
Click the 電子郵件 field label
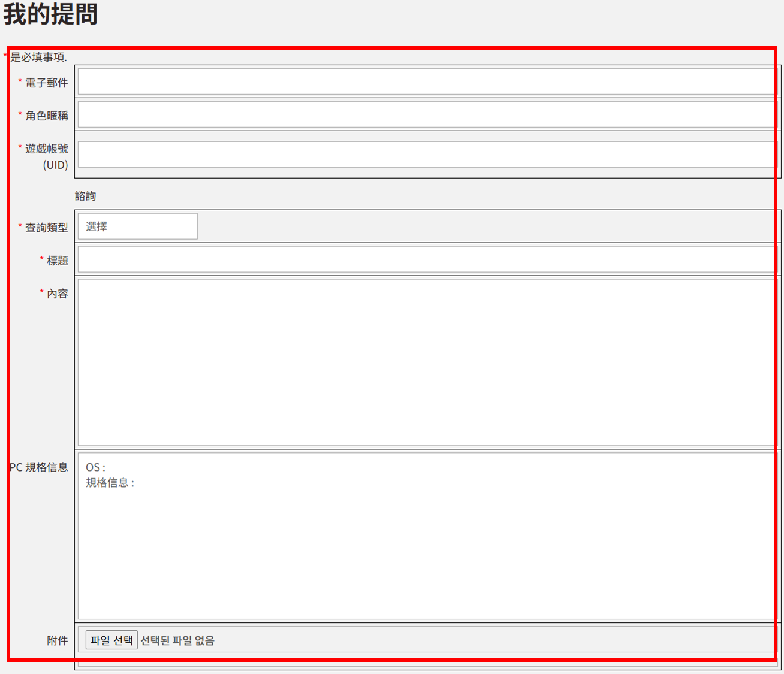[46, 83]
